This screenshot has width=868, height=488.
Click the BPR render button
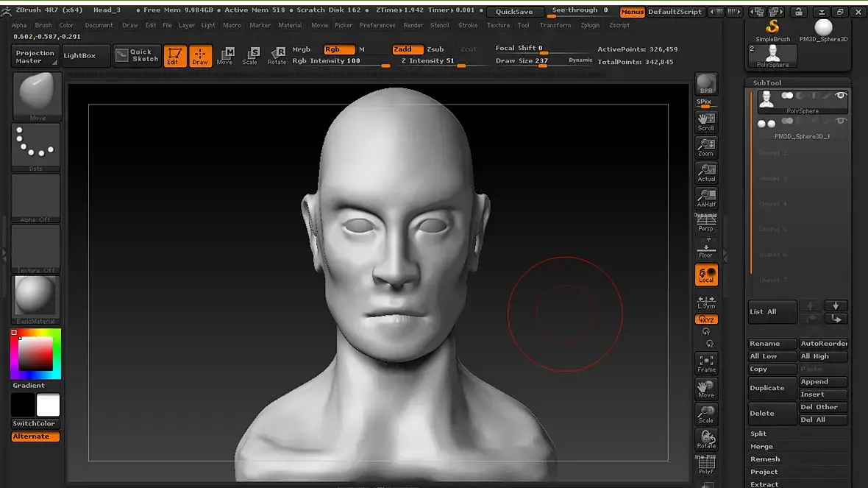coord(706,84)
